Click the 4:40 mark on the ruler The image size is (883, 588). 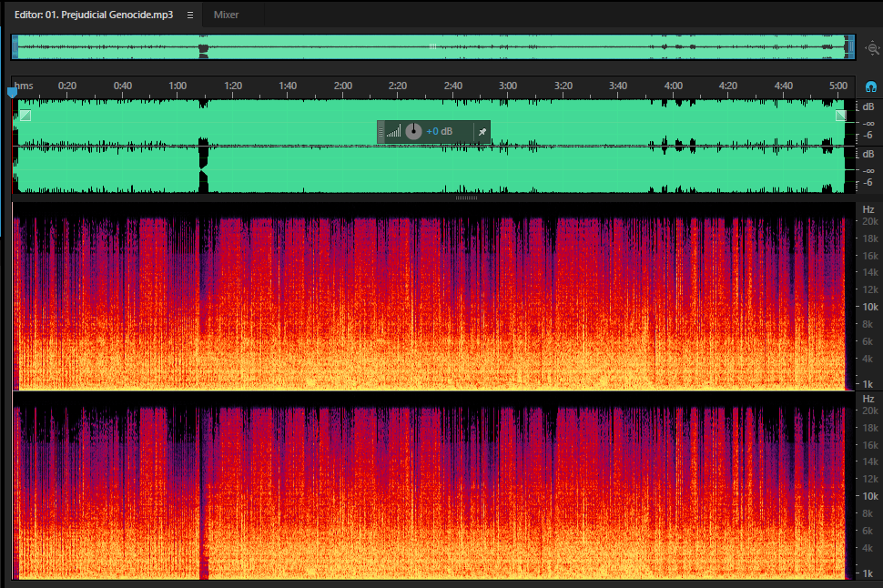pos(784,86)
